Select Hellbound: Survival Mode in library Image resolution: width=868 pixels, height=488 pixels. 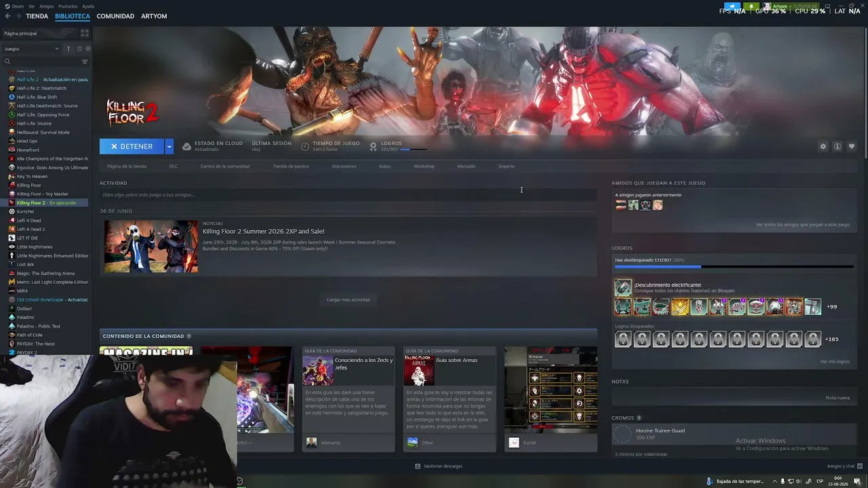click(x=43, y=132)
